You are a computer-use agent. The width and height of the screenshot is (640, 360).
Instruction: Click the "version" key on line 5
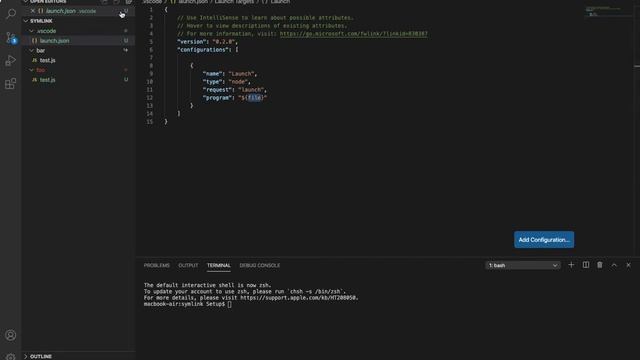pos(191,42)
